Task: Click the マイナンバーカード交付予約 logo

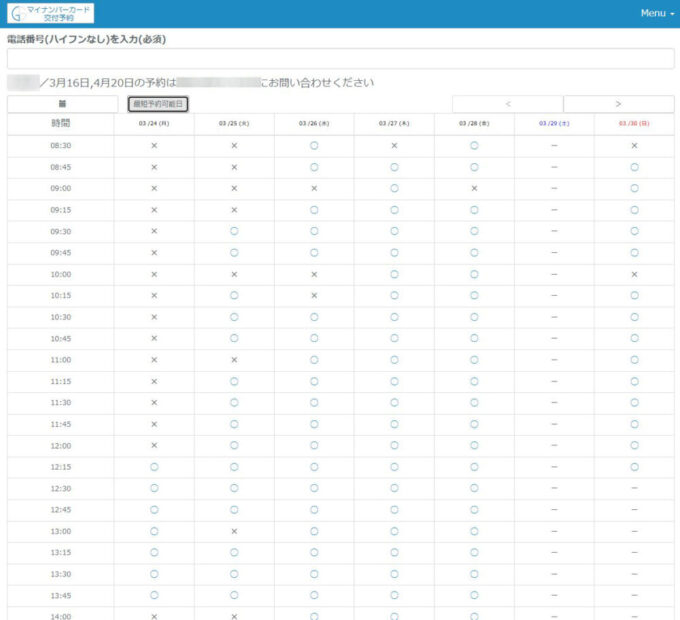Action: 51,13
